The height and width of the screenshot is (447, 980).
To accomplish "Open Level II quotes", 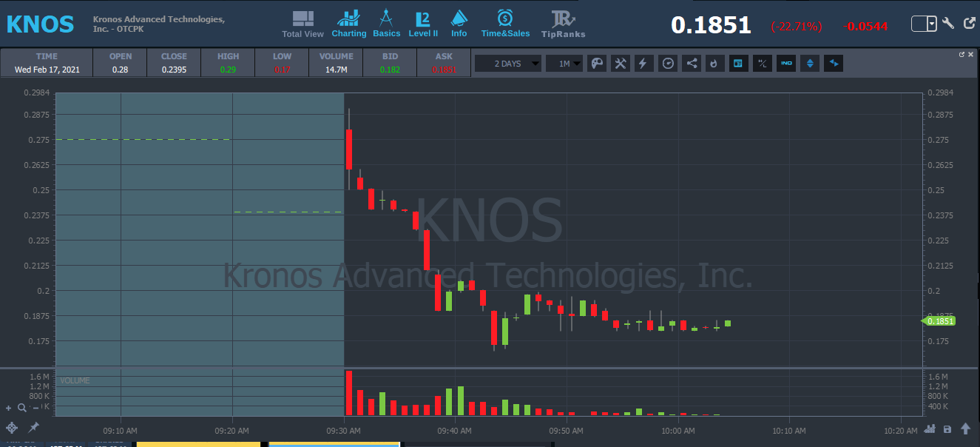I will [423, 24].
